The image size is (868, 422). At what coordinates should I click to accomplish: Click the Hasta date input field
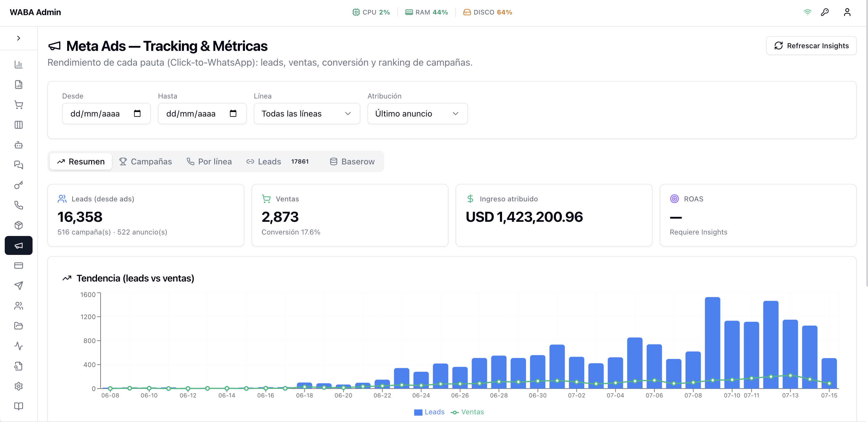pos(202,114)
